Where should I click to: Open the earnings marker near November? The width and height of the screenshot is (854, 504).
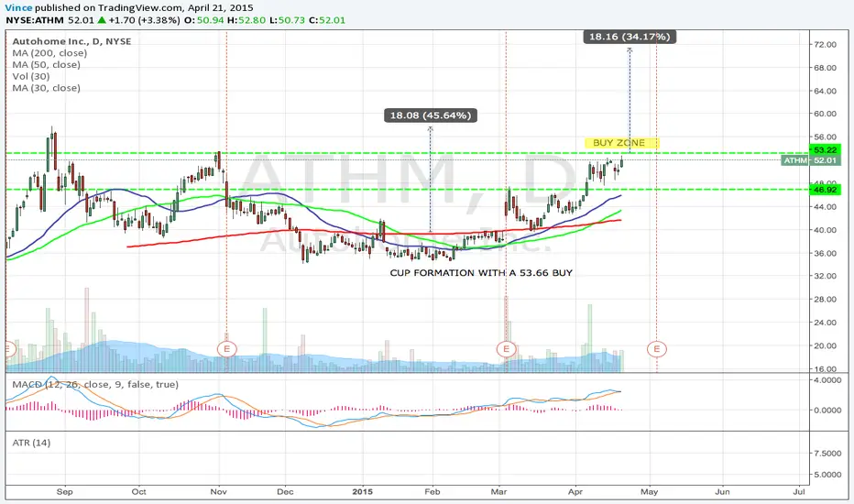coord(226,349)
